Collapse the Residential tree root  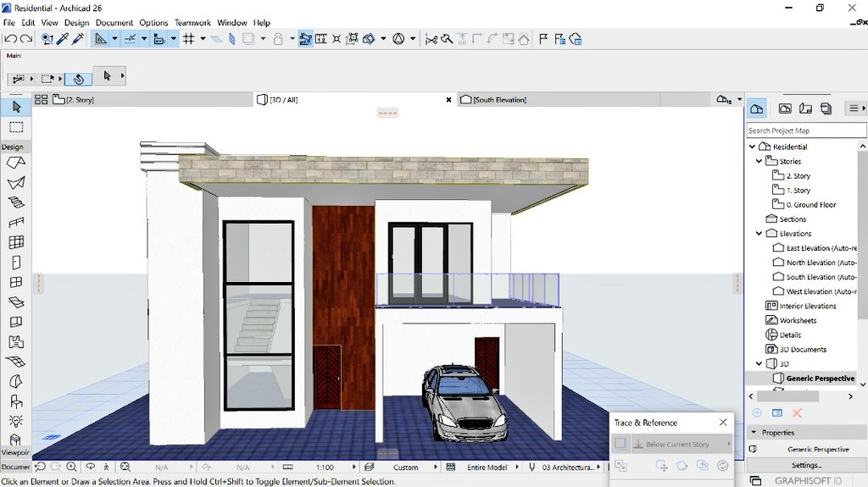pyautogui.click(x=753, y=147)
